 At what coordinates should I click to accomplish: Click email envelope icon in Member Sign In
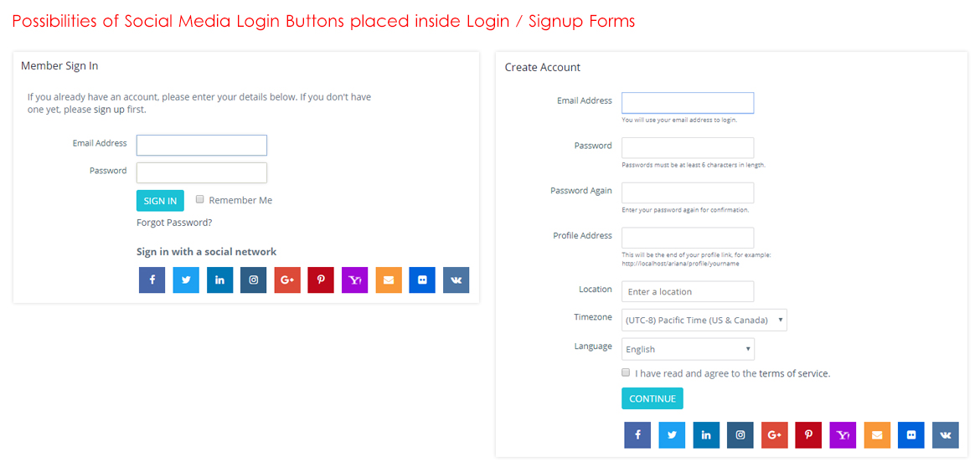389,280
